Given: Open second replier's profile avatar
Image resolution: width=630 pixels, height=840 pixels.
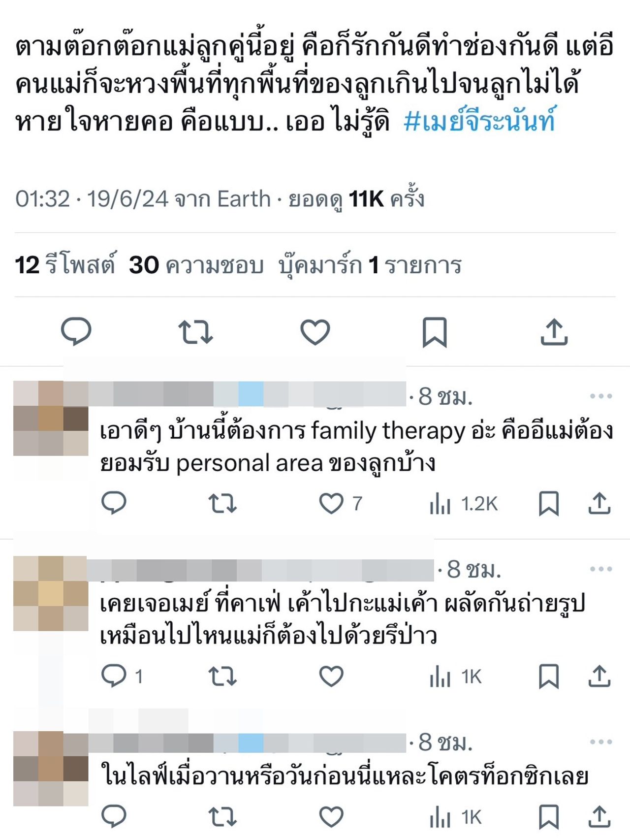Looking at the screenshot, I should pos(51,593).
